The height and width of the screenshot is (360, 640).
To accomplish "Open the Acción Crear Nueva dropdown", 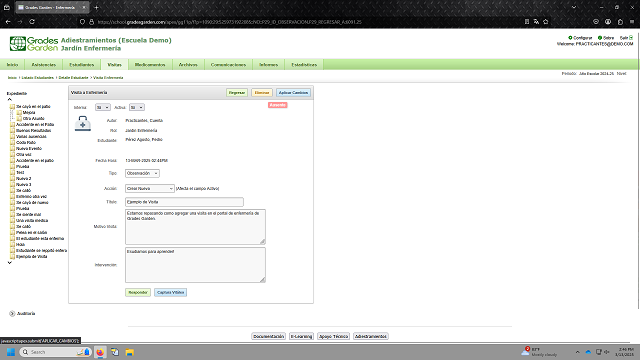I will pyautogui.click(x=150, y=189).
